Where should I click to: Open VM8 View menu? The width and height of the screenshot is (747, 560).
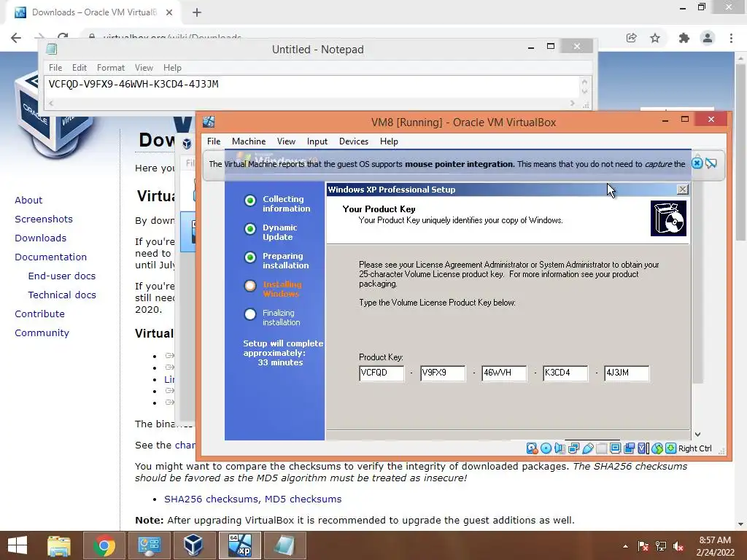(x=286, y=141)
